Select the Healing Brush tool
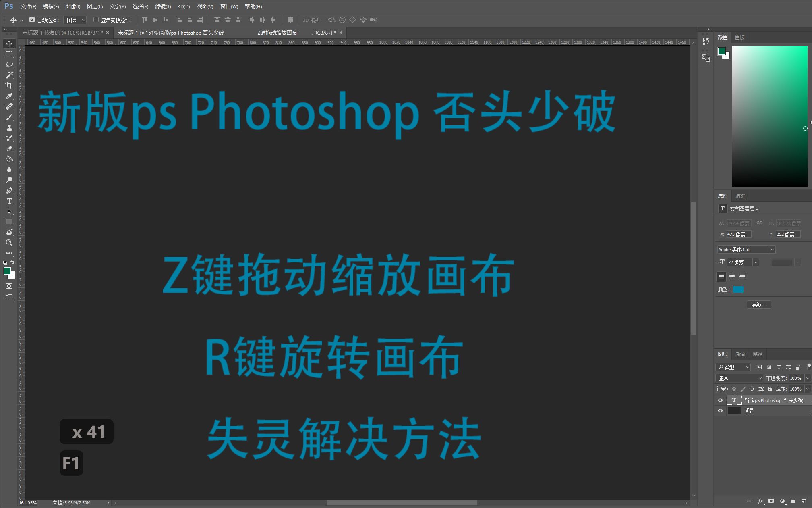The width and height of the screenshot is (812, 508). (9, 106)
